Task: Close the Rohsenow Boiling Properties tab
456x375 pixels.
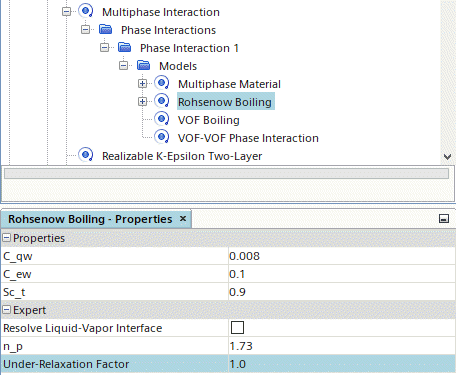Action: coord(183,219)
